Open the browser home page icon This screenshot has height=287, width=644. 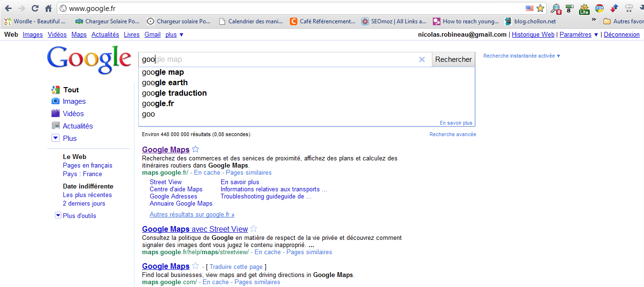[48, 8]
